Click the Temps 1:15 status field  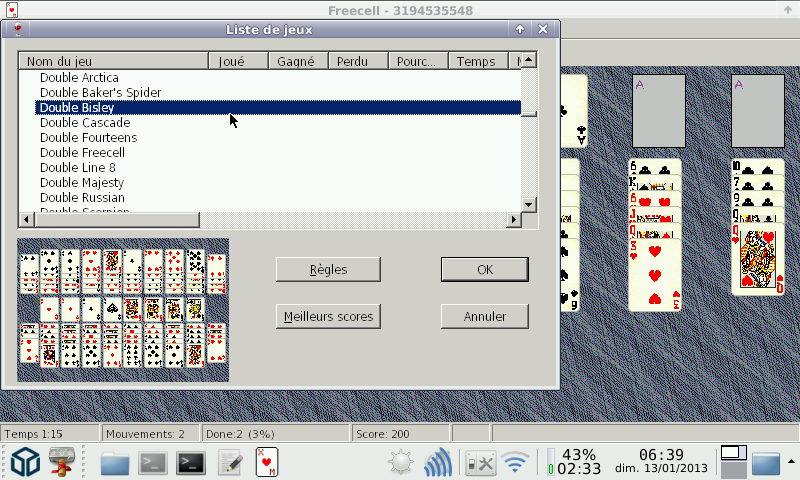(50, 434)
